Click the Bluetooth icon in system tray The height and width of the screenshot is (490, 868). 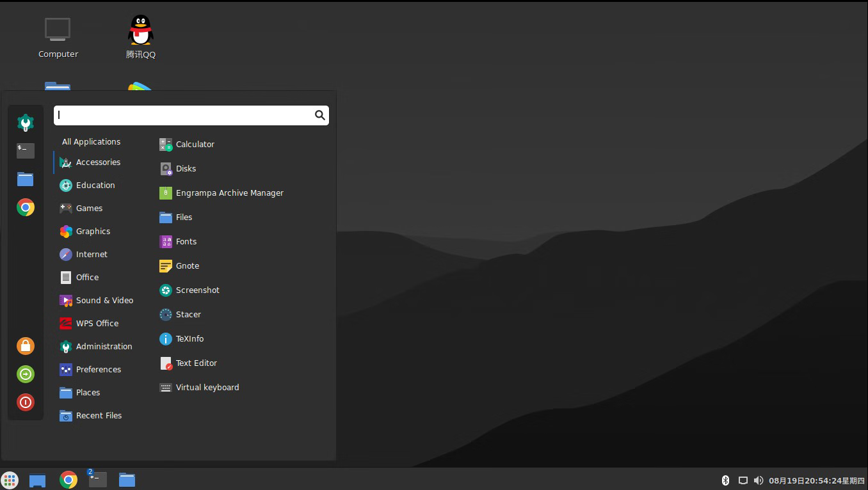coord(725,480)
